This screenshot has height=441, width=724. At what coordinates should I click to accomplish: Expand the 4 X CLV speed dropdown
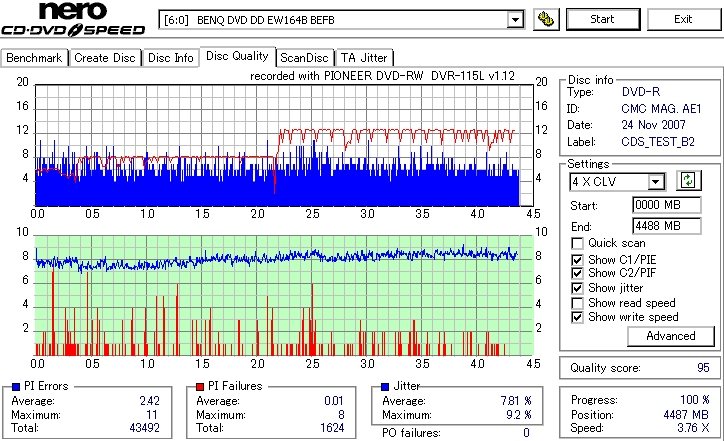pyautogui.click(x=655, y=182)
